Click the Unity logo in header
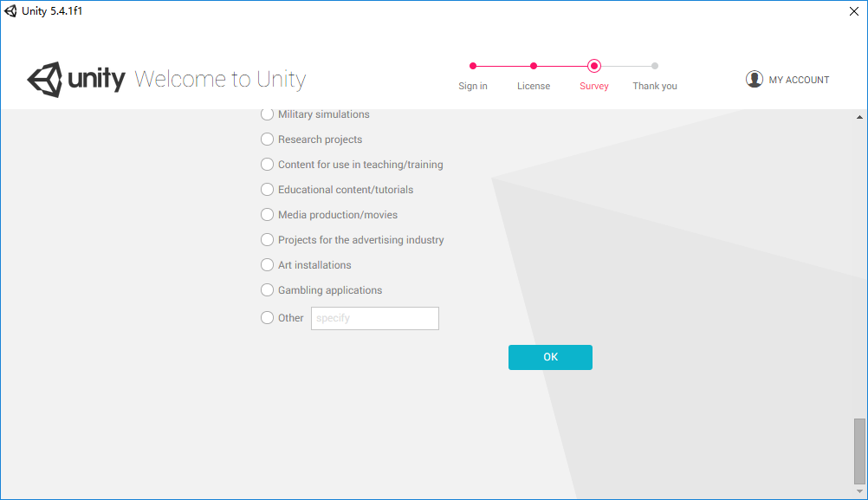Screen dimensions: 868x500 pos(76,79)
